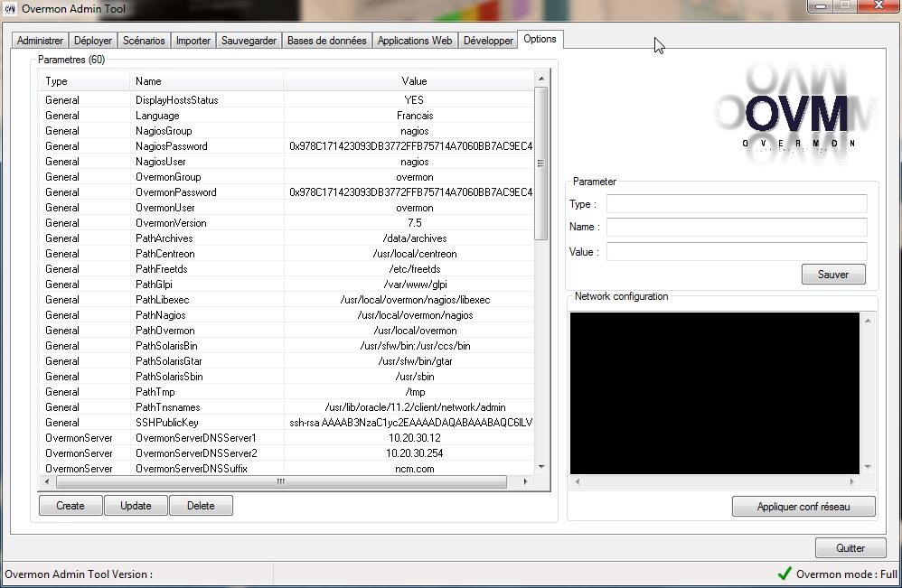Screen dimensions: 902x588
Task: Select the PathSolarisSbin row
Action: [287, 377]
